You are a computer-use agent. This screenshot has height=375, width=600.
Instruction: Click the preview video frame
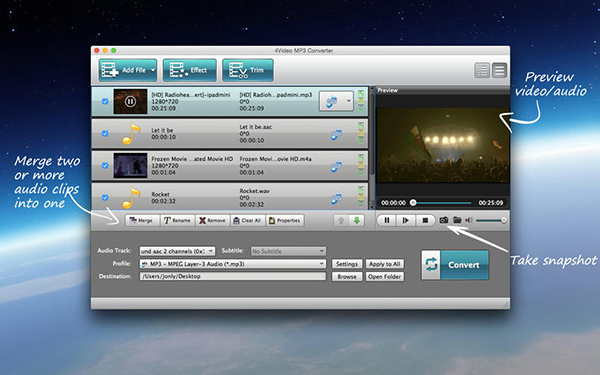coord(443,145)
